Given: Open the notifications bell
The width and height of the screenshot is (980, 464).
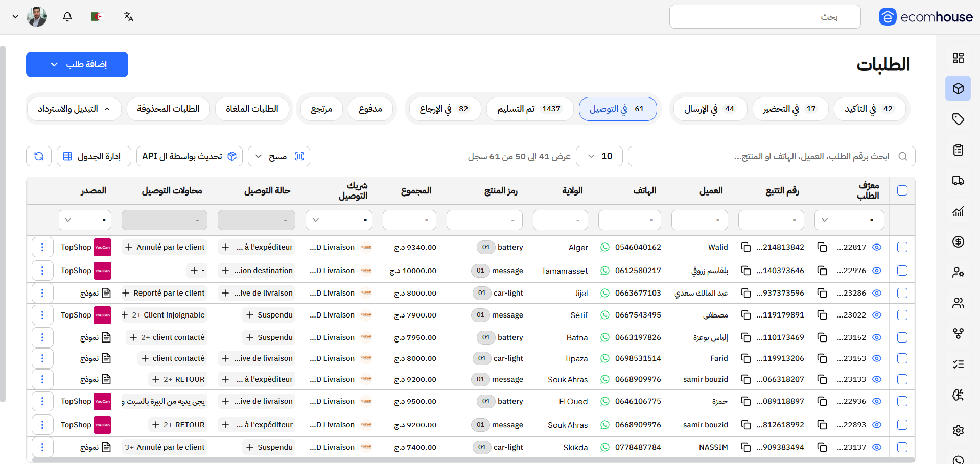Looking at the screenshot, I should pyautogui.click(x=67, y=17).
